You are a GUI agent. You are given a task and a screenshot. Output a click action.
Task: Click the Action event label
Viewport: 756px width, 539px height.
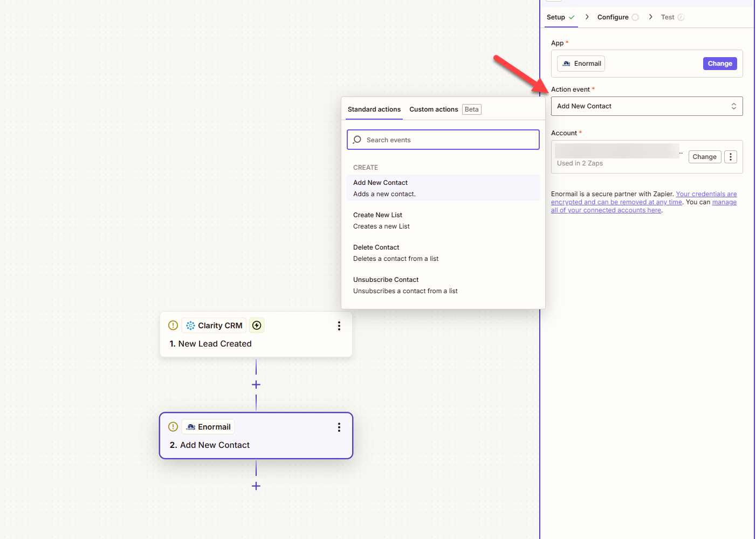click(571, 89)
